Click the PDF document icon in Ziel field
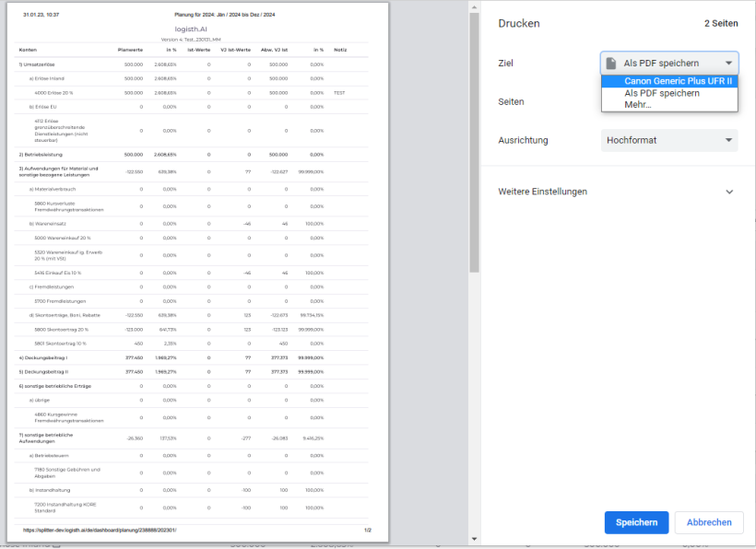Viewport: 756px width, 549px height. pyautogui.click(x=611, y=64)
